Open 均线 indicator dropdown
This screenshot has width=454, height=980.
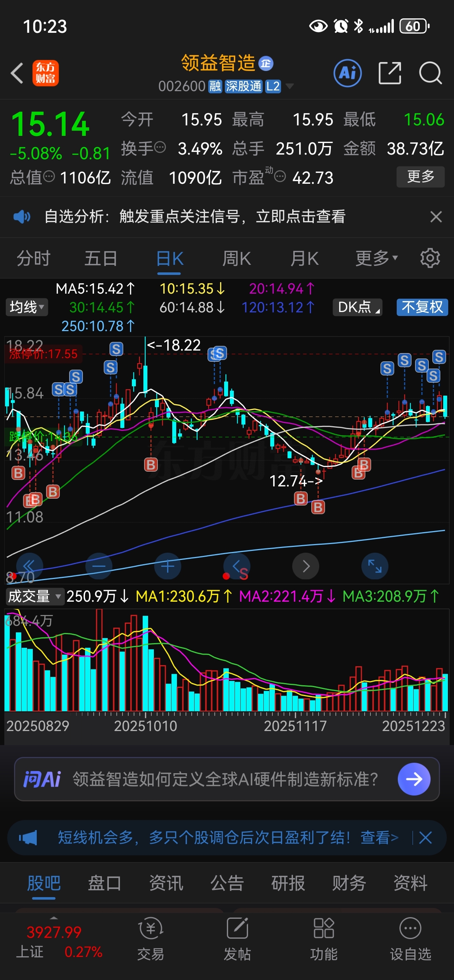click(x=27, y=307)
